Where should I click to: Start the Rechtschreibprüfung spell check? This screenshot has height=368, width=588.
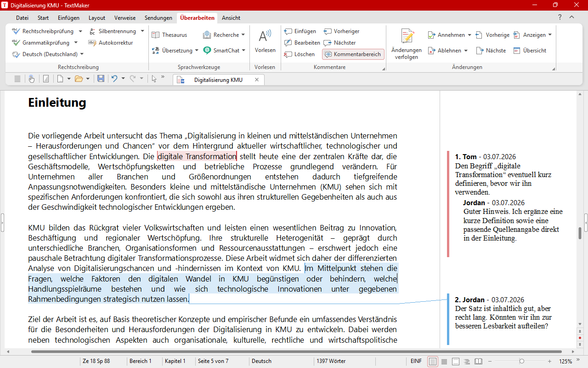pyautogui.click(x=43, y=31)
